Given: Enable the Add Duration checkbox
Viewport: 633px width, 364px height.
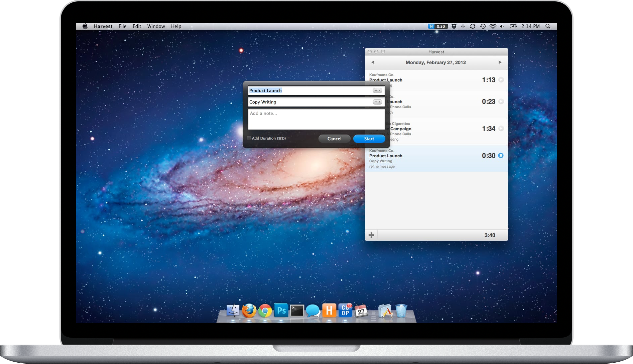Looking at the screenshot, I should [249, 138].
